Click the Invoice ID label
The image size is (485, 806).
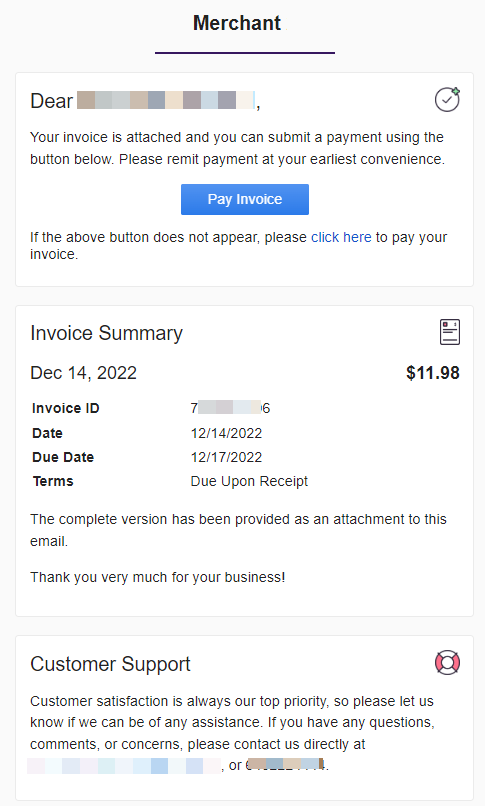(66, 408)
